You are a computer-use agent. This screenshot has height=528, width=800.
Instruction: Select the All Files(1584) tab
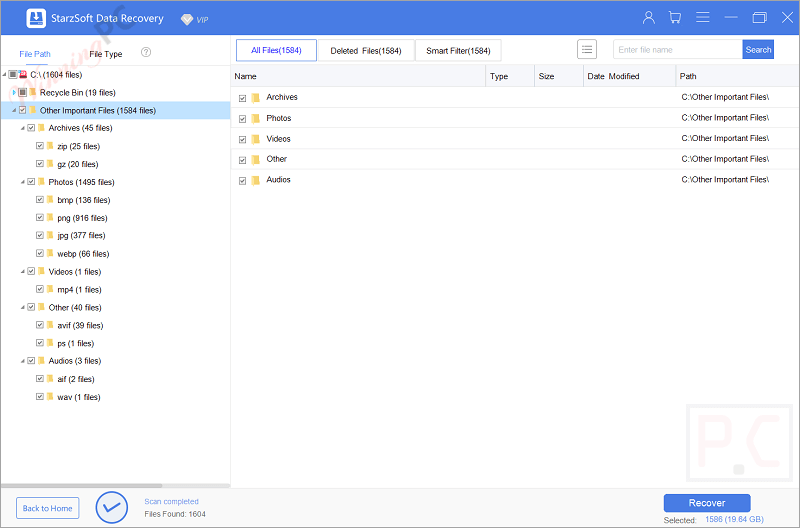pyautogui.click(x=276, y=50)
